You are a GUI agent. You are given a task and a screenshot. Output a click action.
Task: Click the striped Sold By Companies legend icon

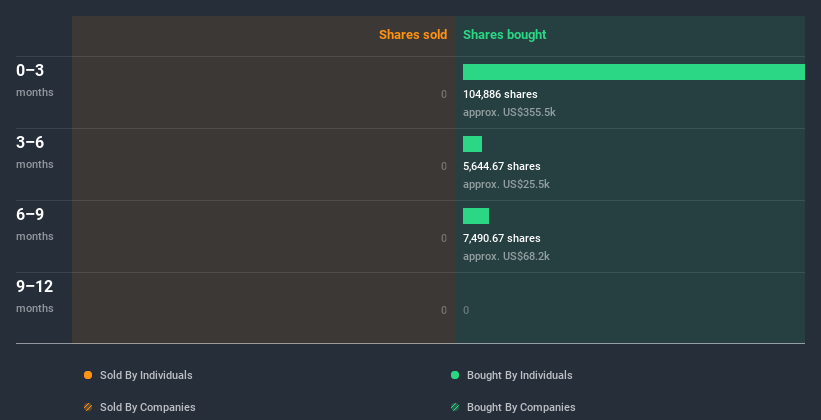(88, 407)
